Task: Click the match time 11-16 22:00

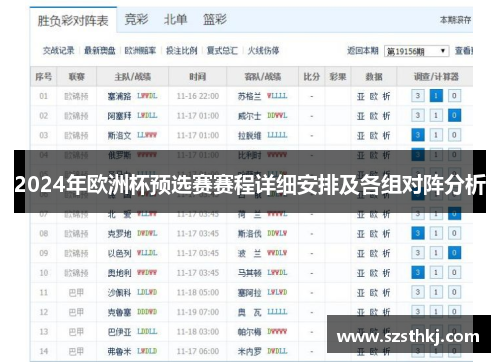Action: coord(198,96)
